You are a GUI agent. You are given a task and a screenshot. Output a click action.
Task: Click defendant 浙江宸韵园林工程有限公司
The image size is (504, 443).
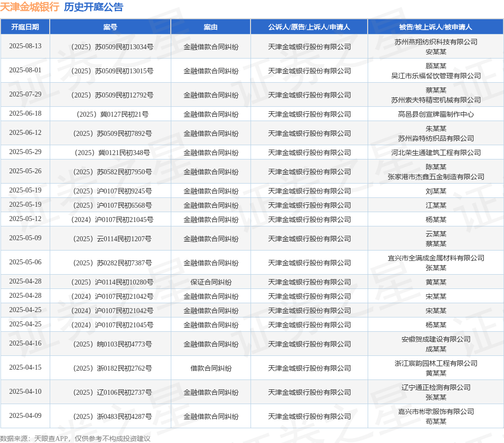click(x=436, y=363)
